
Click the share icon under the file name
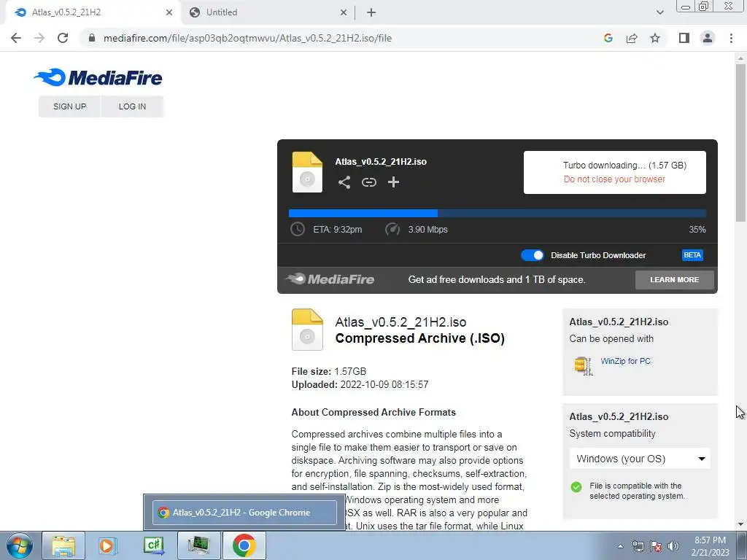coord(344,182)
